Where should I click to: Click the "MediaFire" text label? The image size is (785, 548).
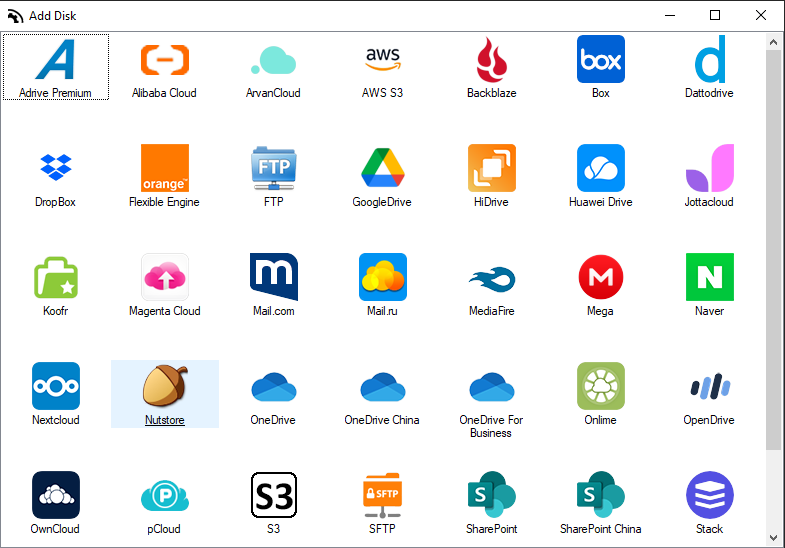click(492, 311)
